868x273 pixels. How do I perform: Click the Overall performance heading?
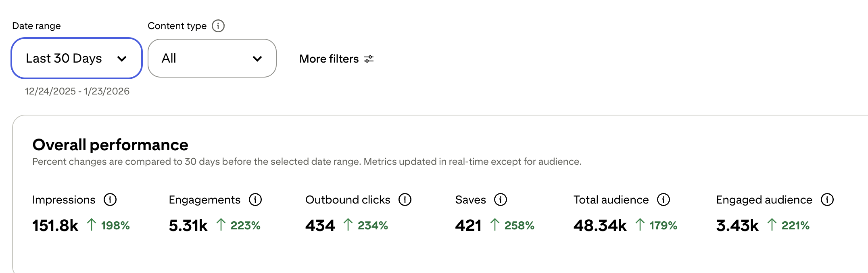tap(111, 145)
